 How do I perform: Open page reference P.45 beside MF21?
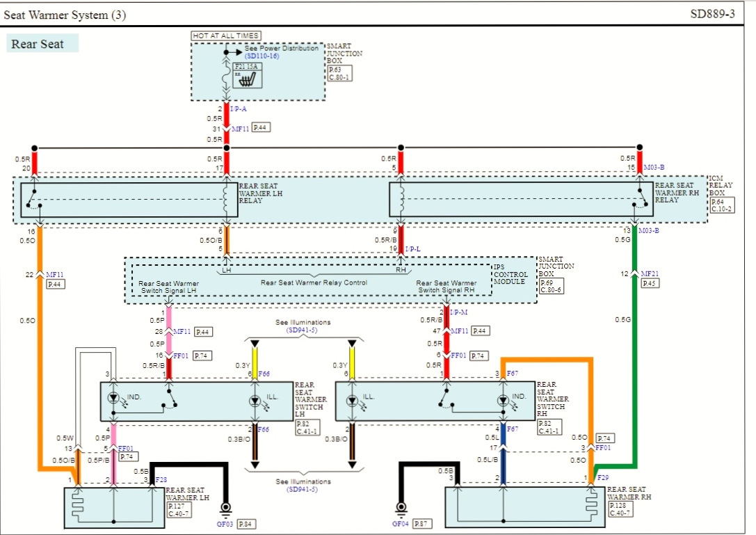650,283
